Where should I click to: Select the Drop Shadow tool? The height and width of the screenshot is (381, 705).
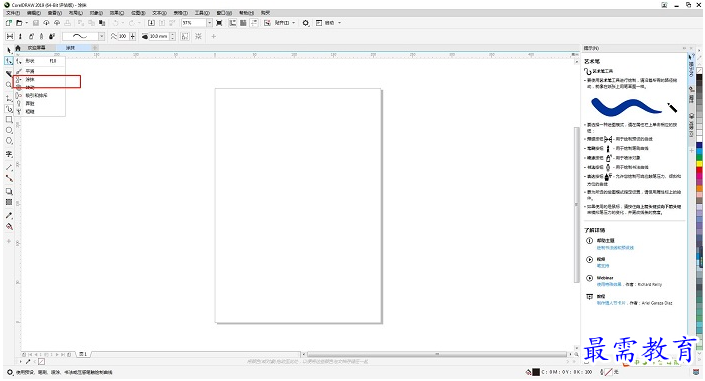tap(9, 191)
